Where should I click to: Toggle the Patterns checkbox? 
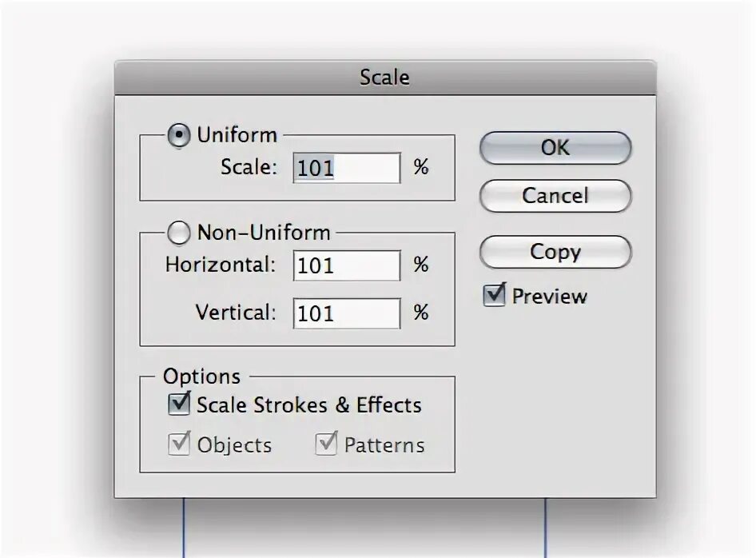[326, 444]
